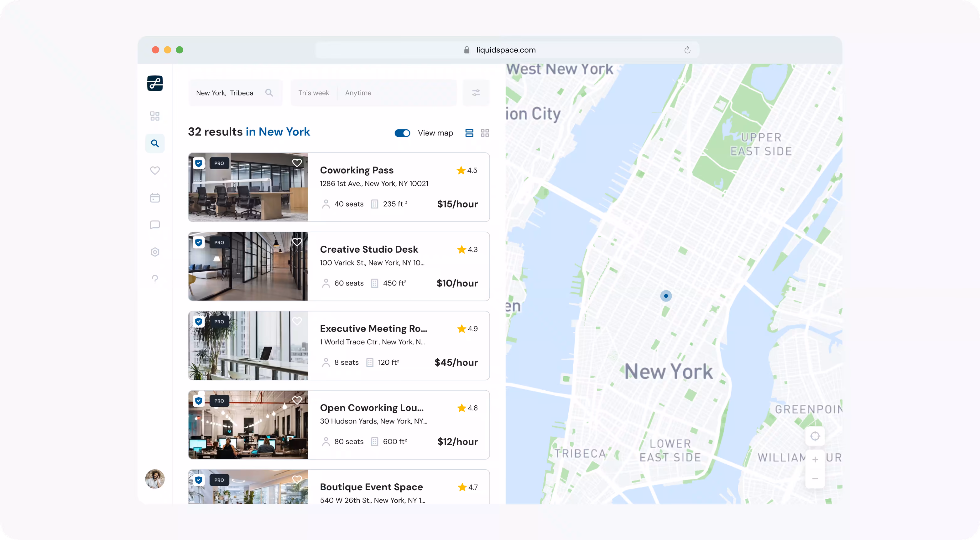The height and width of the screenshot is (540, 980).
Task: Open the dashboard grid icon in sidebar
Action: pos(155,116)
